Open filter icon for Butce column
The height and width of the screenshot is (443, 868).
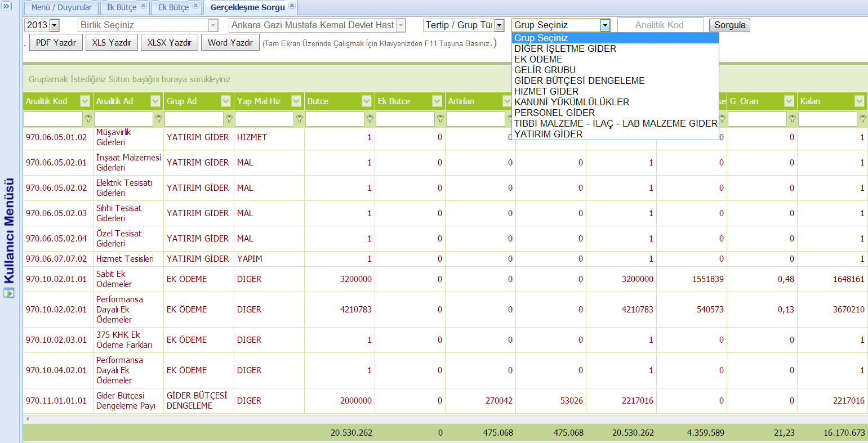point(370,119)
